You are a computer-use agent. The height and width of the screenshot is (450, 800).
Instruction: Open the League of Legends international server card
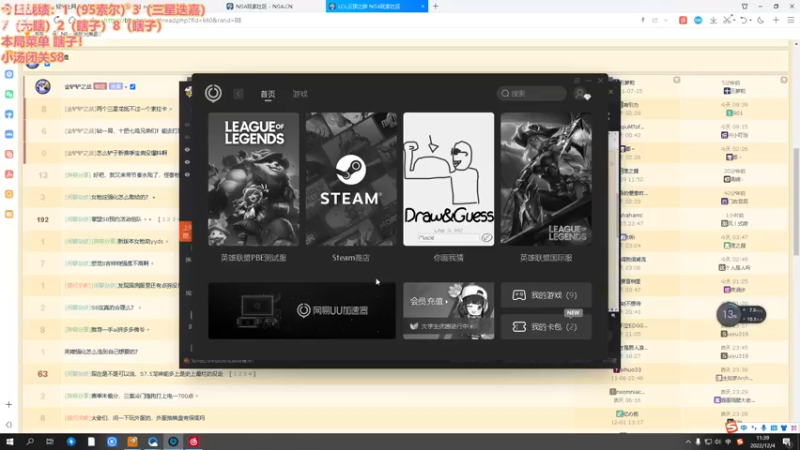546,179
